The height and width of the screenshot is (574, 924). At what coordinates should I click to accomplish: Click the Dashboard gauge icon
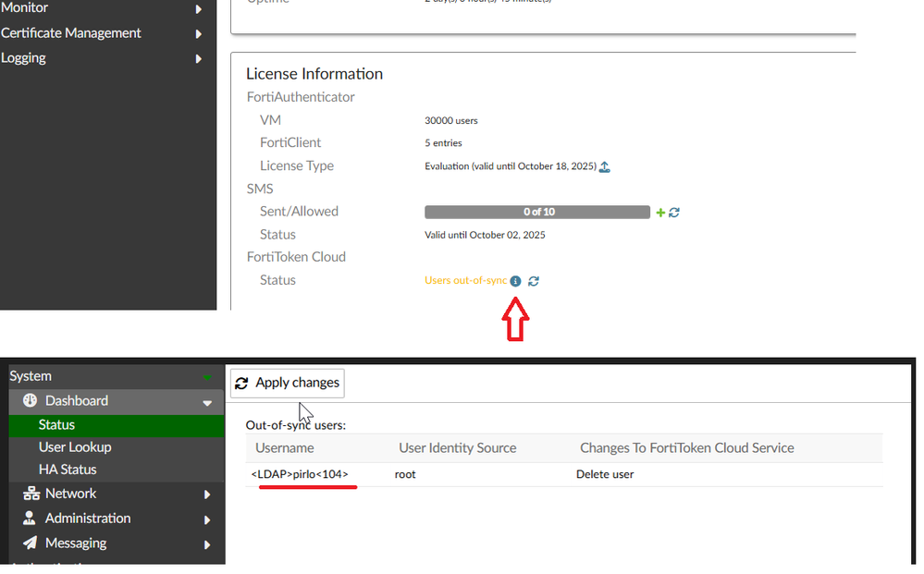click(30, 401)
